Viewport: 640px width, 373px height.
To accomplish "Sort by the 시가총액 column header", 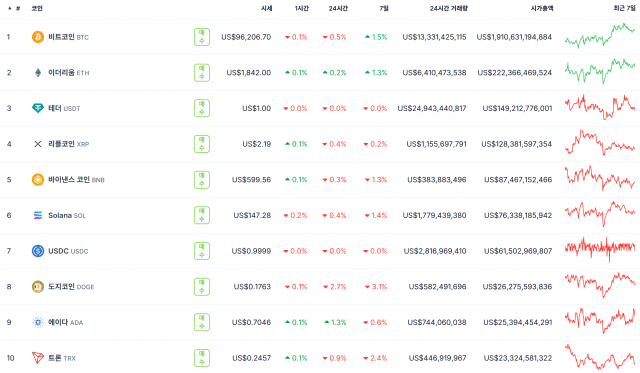I will tap(542, 8).
